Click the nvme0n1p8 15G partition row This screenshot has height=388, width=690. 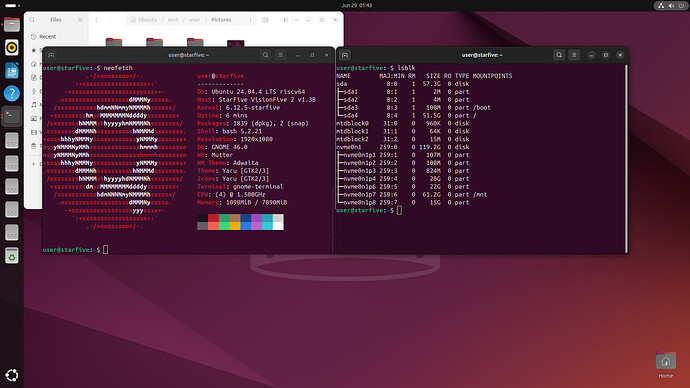tap(403, 203)
